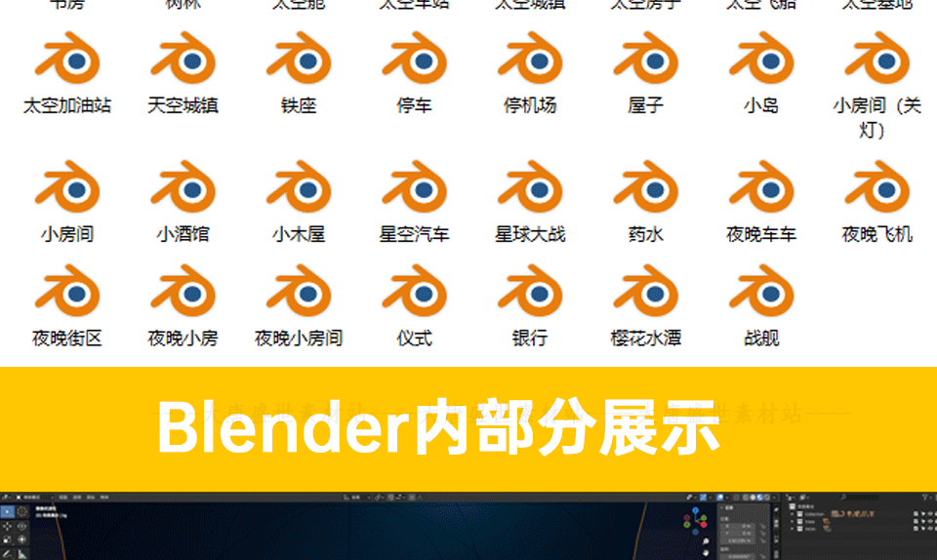Click the outliner search field

859,498
